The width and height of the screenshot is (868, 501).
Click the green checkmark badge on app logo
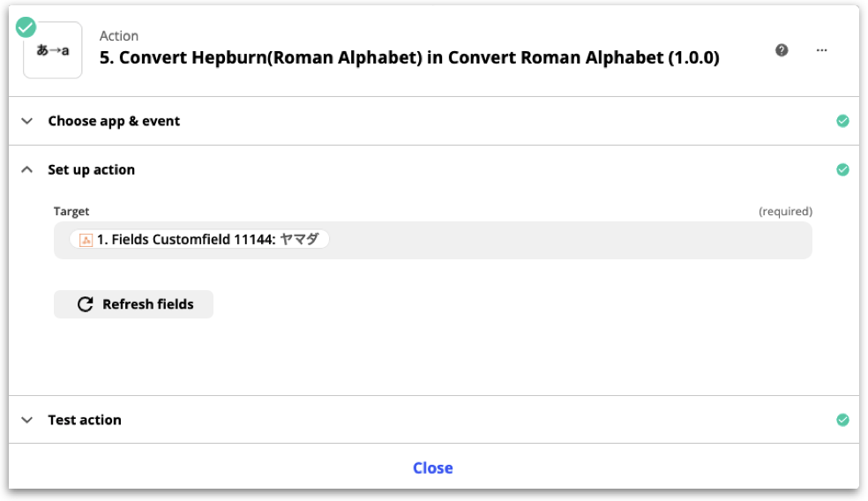[x=26, y=27]
